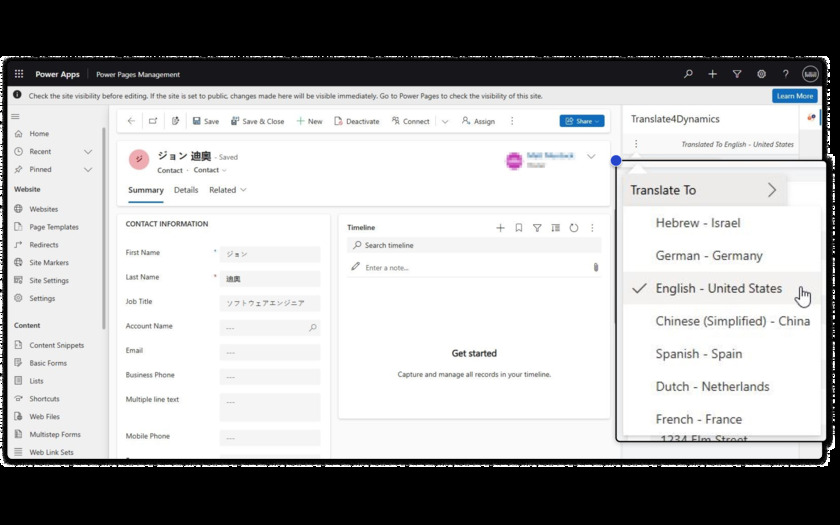Open the user account avatar in the top bar
This screenshot has width=840, height=525.
810,74
